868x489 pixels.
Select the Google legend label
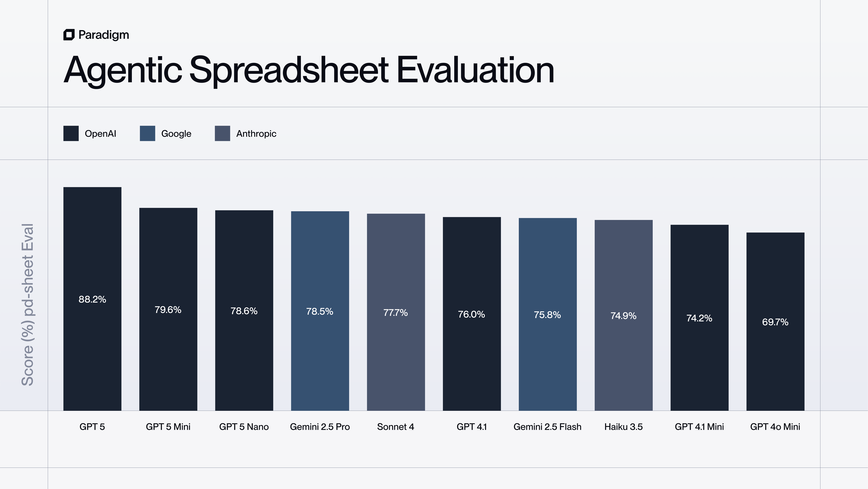(x=176, y=134)
